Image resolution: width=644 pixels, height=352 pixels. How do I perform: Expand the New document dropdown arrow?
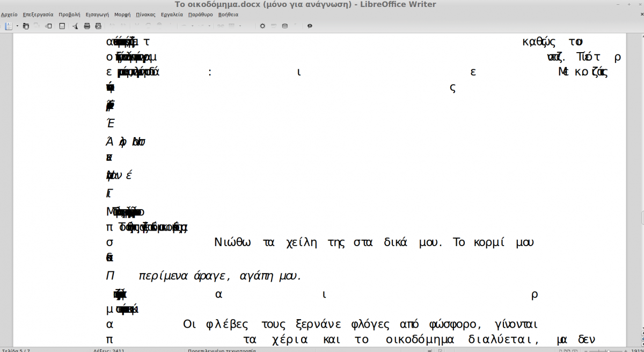click(17, 26)
